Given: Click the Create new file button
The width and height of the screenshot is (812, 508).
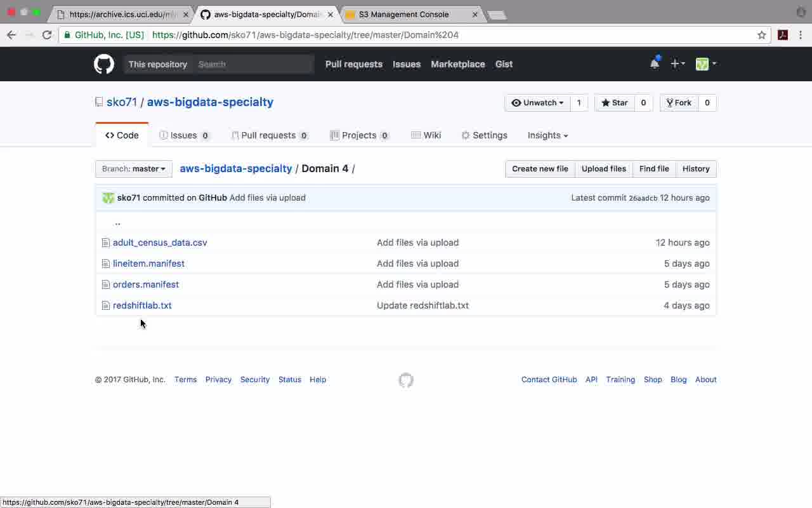Looking at the screenshot, I should tap(540, 169).
